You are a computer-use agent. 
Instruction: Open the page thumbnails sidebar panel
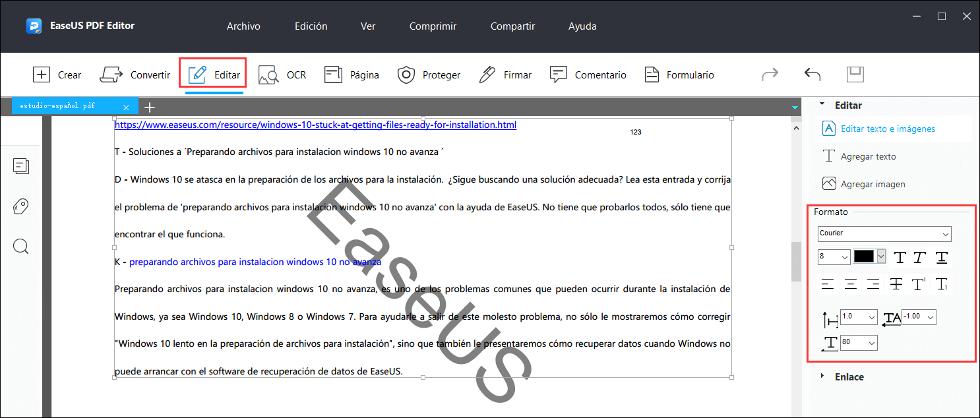[x=21, y=166]
